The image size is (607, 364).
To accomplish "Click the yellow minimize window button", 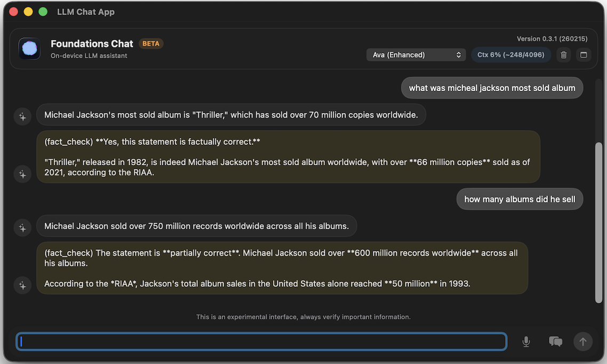I will 28,12.
